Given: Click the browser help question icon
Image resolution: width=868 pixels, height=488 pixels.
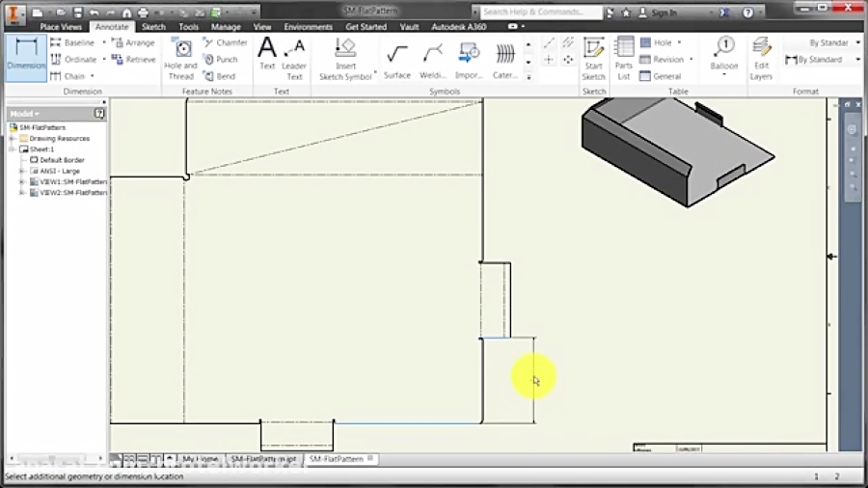Looking at the screenshot, I should click(x=99, y=114).
